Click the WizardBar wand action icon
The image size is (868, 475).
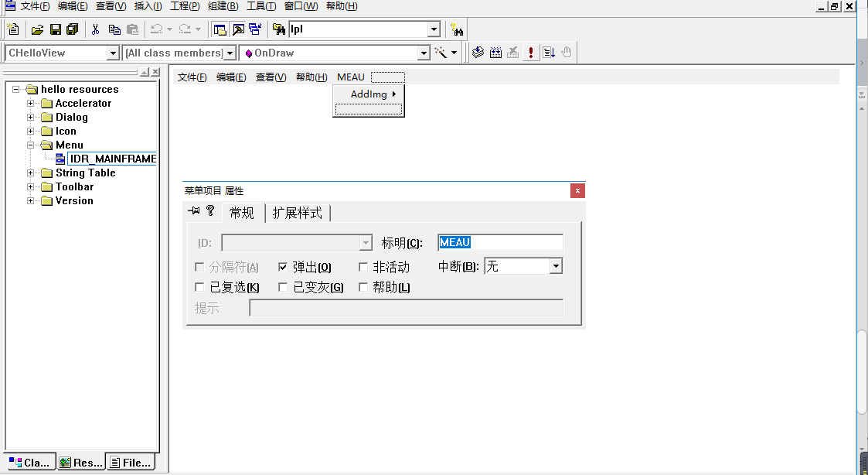point(440,53)
